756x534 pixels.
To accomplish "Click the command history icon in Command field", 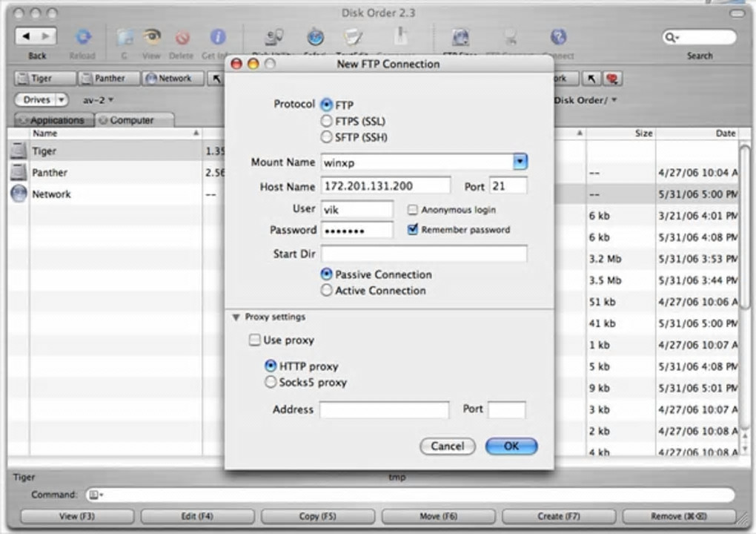I will pyautogui.click(x=96, y=495).
